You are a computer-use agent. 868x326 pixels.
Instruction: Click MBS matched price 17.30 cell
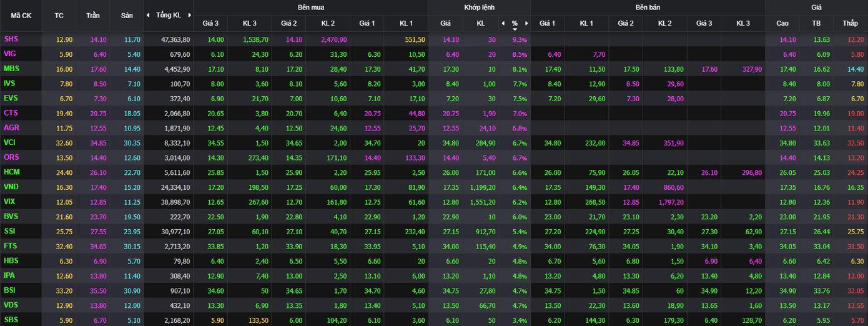[x=445, y=69]
